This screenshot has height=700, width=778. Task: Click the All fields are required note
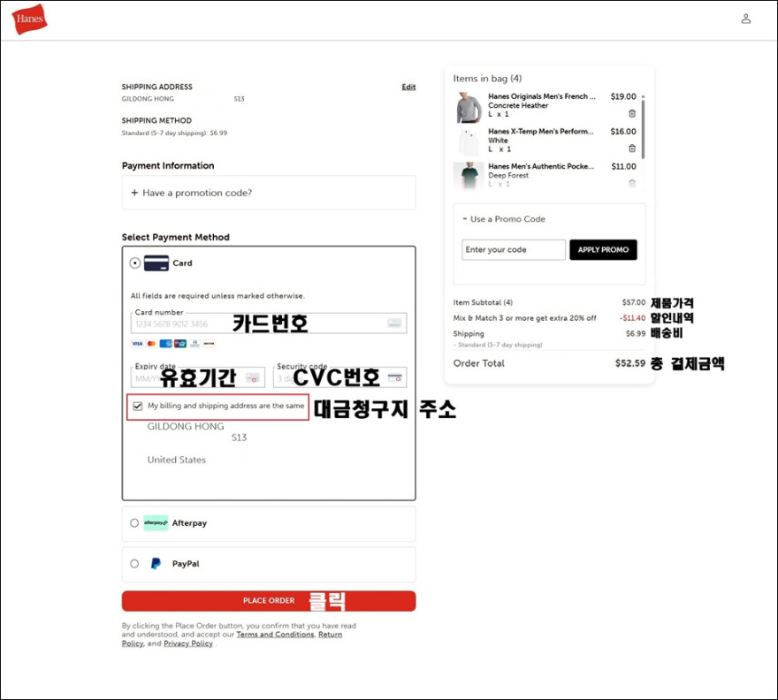(217, 296)
